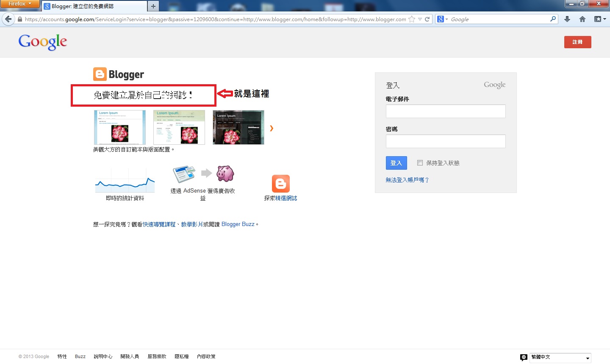Click the Blogger logo icon
The image size is (610, 364).
coord(100,74)
